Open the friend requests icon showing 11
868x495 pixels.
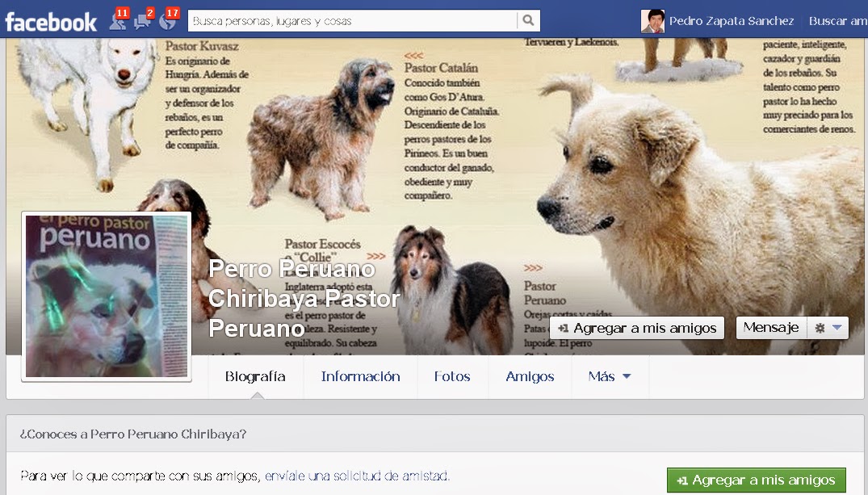coord(118,21)
